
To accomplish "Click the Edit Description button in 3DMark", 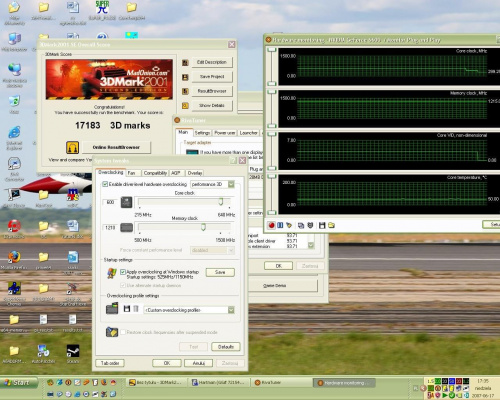I will (x=212, y=62).
